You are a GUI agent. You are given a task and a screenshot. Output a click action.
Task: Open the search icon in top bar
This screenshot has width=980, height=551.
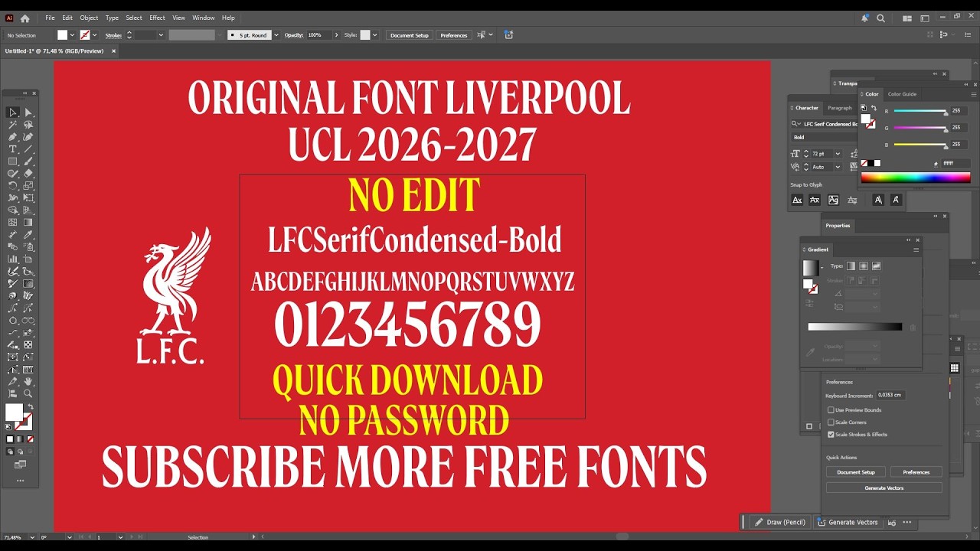[880, 18]
